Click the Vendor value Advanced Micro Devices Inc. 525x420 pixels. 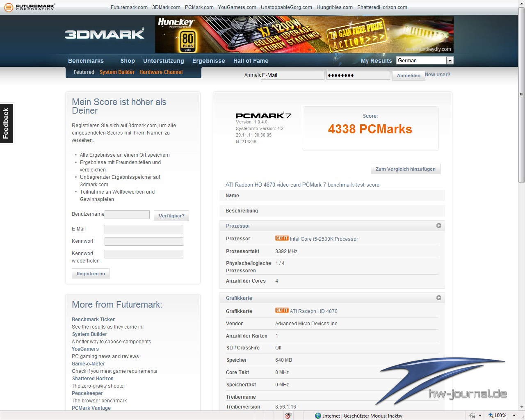307,324
